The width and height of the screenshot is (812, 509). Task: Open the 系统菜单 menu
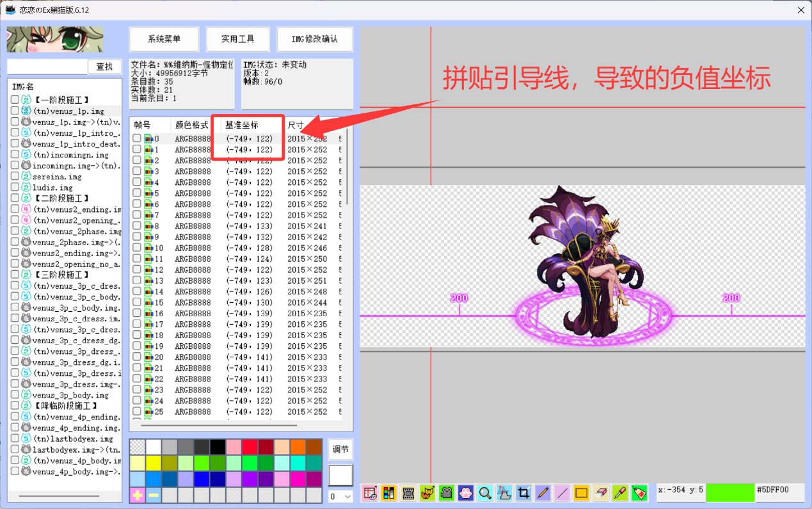click(164, 38)
